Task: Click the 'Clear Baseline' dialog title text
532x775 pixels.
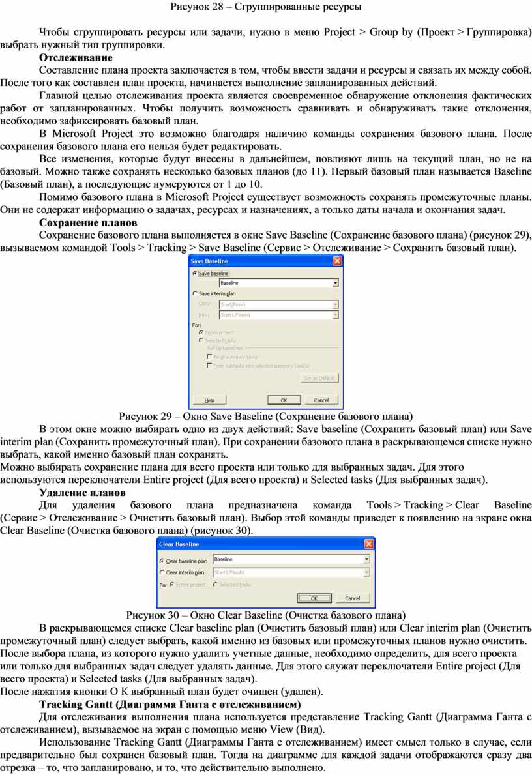Action: (x=179, y=544)
